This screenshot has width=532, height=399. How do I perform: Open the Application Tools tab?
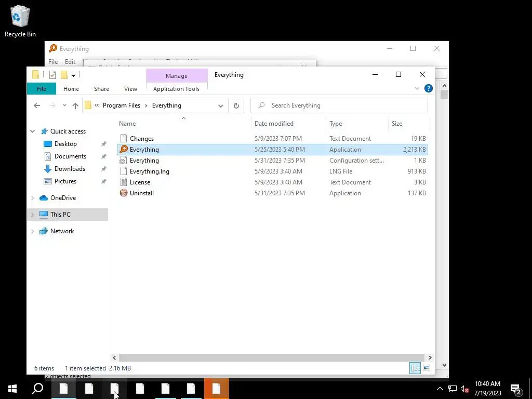[177, 88]
